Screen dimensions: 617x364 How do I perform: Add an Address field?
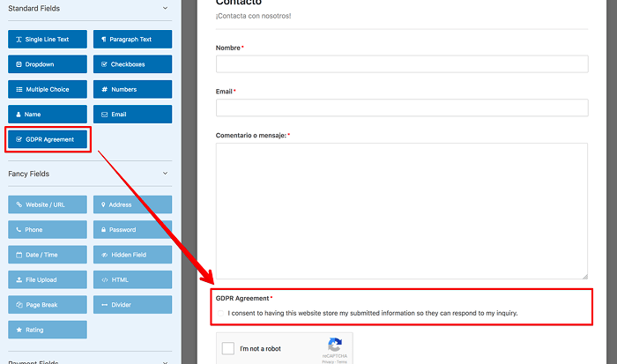[x=132, y=204]
